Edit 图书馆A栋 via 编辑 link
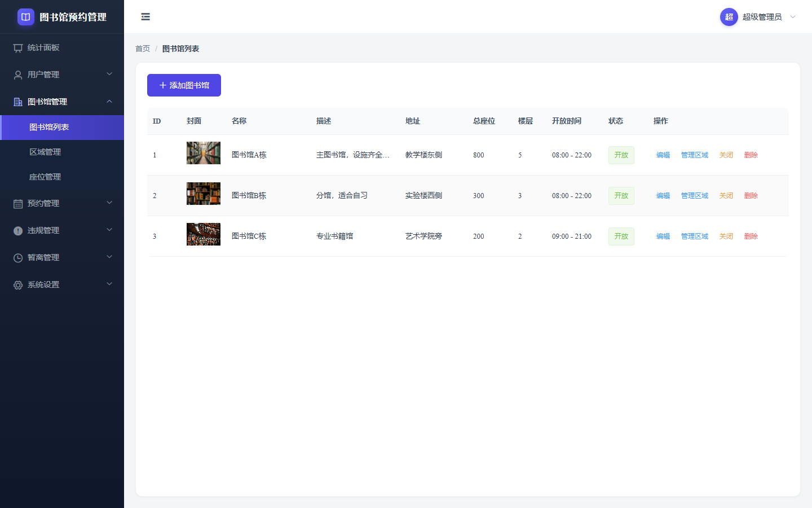This screenshot has width=812, height=508. tap(663, 155)
